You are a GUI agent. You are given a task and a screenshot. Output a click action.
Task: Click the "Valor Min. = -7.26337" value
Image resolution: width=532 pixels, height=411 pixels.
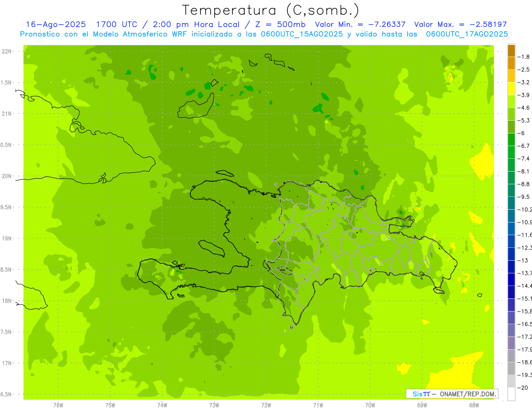coord(360,24)
